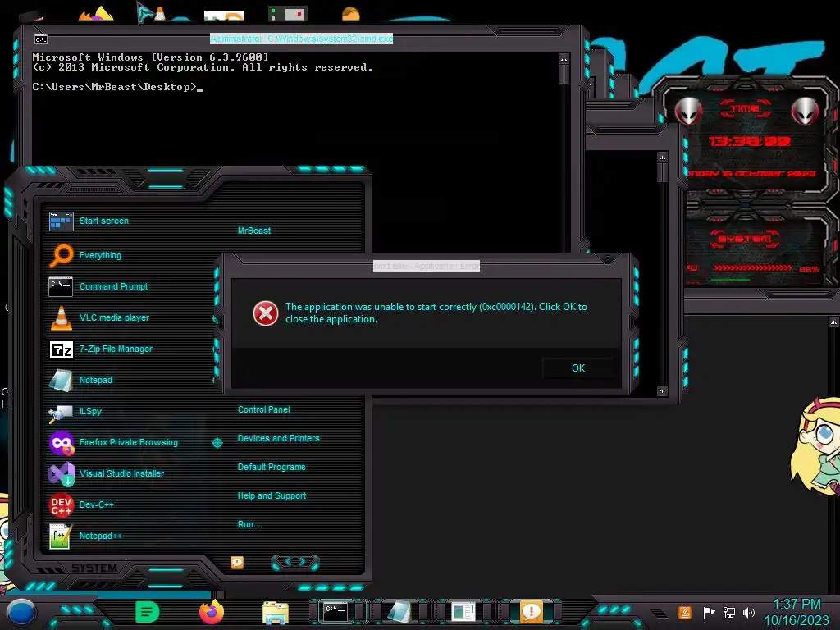Click the scroll up arrow in cmd window
This screenshot has width=840, height=630.
point(564,58)
